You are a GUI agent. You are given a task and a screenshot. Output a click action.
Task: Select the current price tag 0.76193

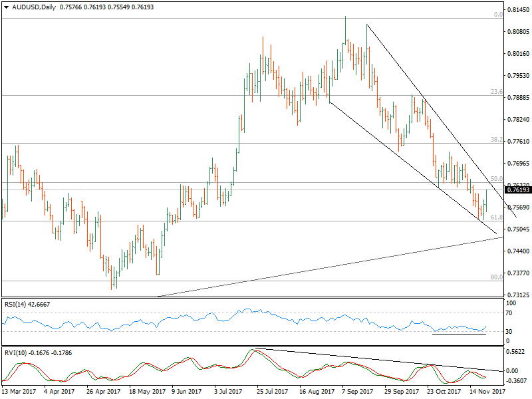(x=518, y=190)
